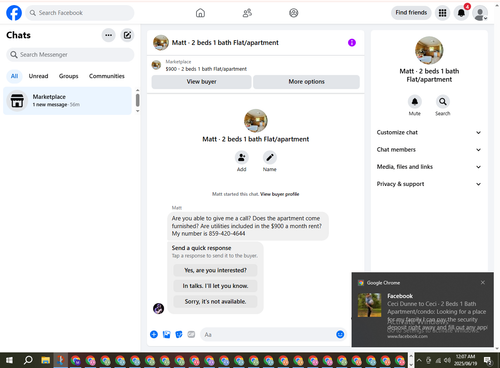
Task: Open the Windows Action Center notifications
Action: (x=488, y=360)
